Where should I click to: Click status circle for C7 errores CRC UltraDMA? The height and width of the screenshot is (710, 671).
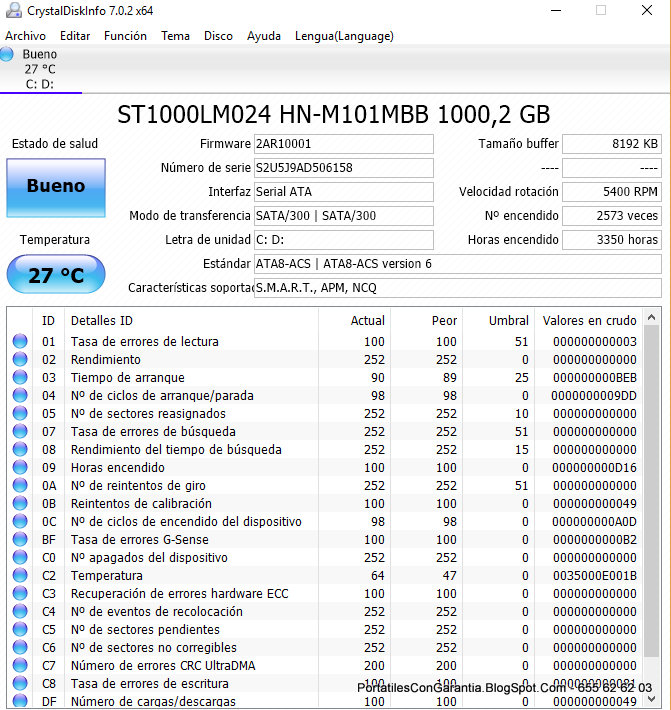click(20, 665)
